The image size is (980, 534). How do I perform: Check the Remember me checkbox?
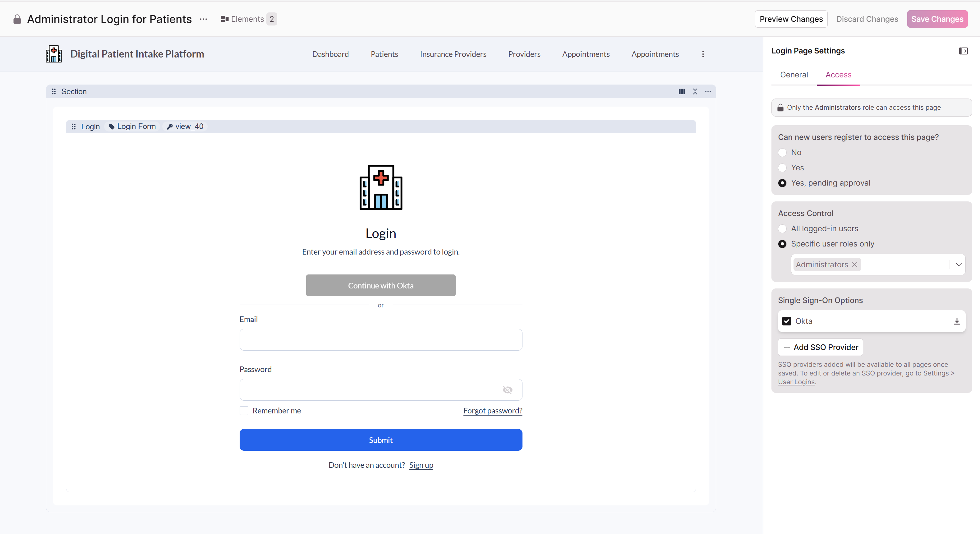244,411
